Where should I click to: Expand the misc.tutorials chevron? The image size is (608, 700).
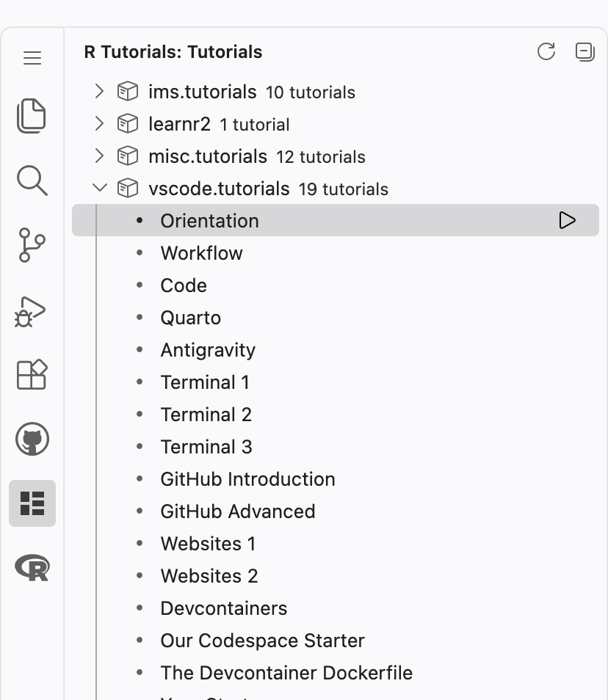pyautogui.click(x=99, y=156)
